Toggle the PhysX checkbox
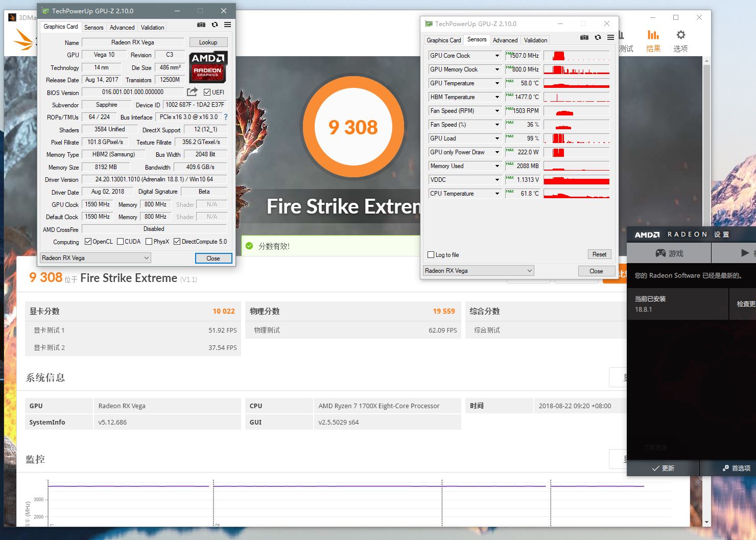Image resolution: width=756 pixels, height=540 pixels. [x=149, y=242]
